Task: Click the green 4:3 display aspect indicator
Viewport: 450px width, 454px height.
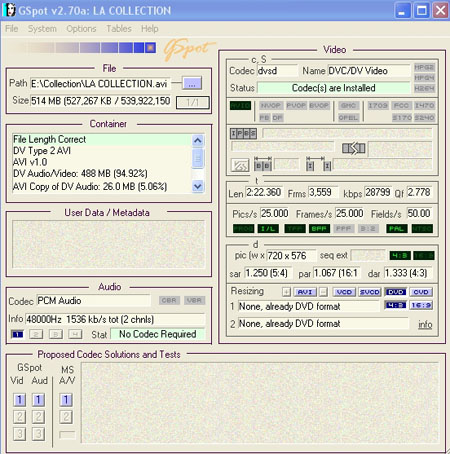Action: click(x=400, y=256)
